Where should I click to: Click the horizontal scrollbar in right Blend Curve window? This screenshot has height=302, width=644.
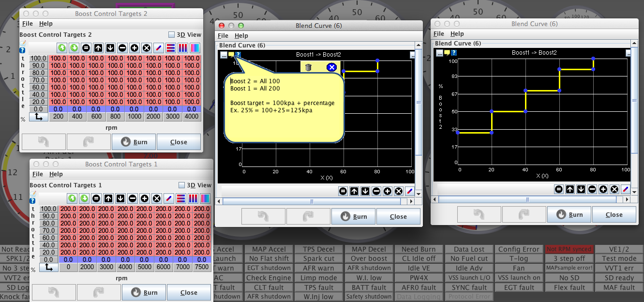coord(527,199)
